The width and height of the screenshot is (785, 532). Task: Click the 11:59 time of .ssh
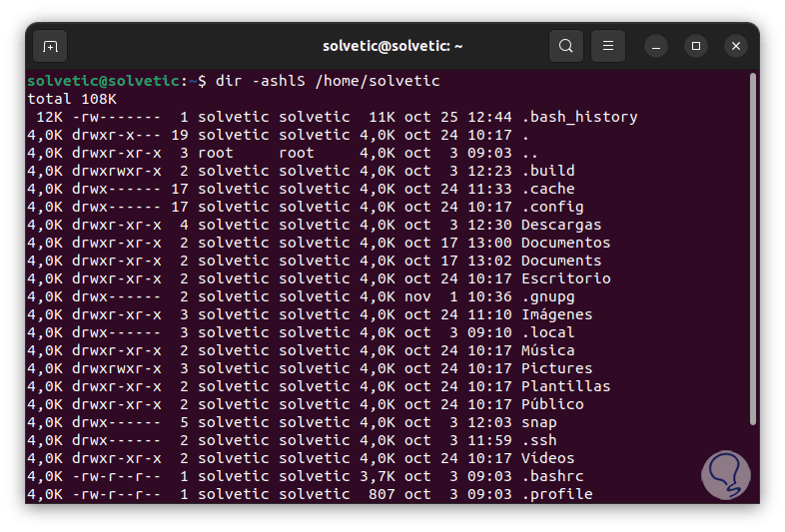pos(489,440)
